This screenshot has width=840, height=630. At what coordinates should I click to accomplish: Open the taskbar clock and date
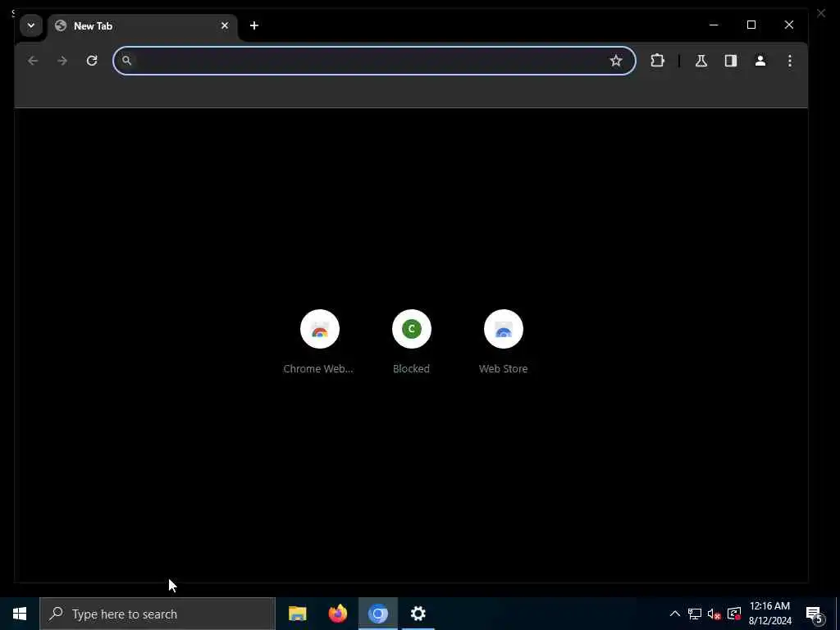[x=769, y=614]
